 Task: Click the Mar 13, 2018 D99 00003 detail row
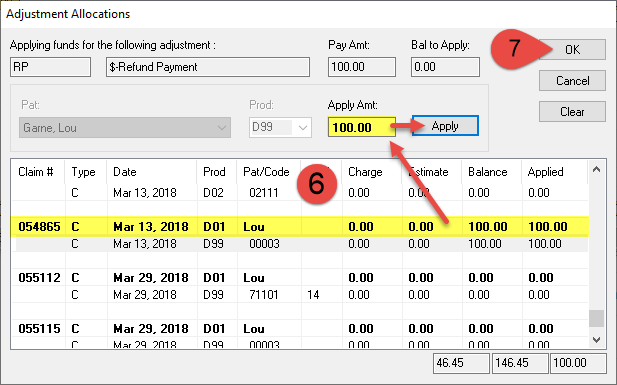299,244
